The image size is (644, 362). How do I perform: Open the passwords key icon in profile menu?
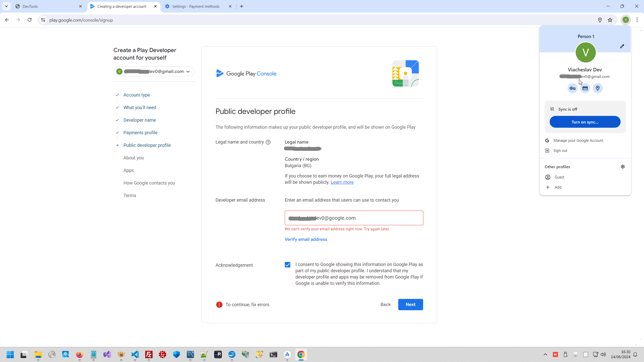click(x=572, y=88)
